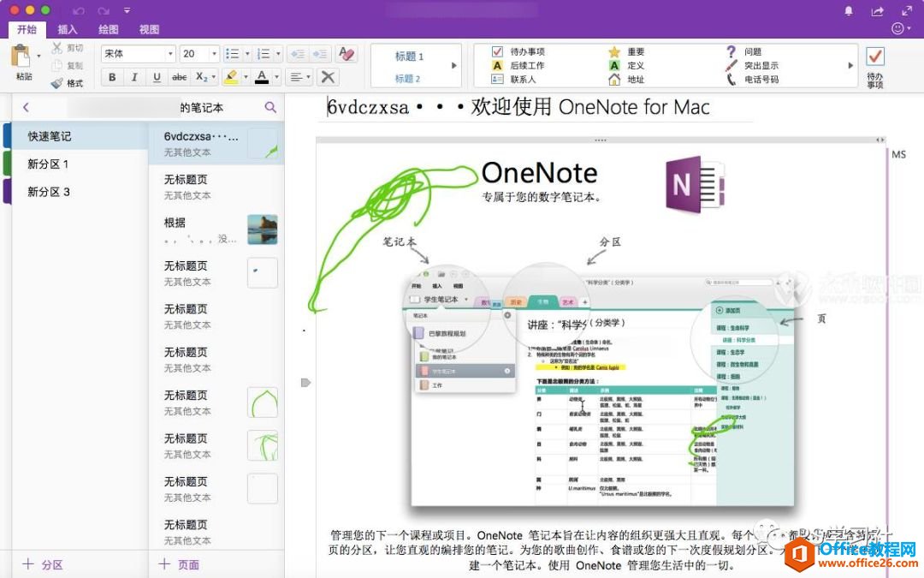Apply the black font color A
The image size is (924, 578).
tap(263, 77)
